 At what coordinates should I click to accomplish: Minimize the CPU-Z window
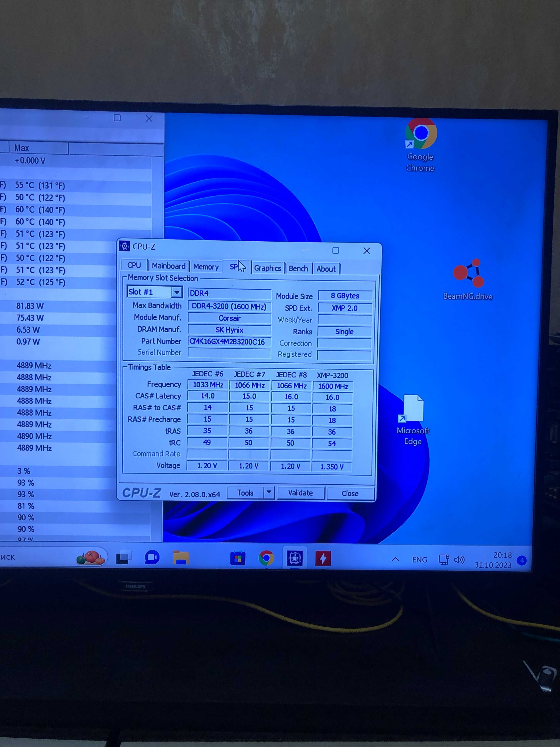click(306, 250)
